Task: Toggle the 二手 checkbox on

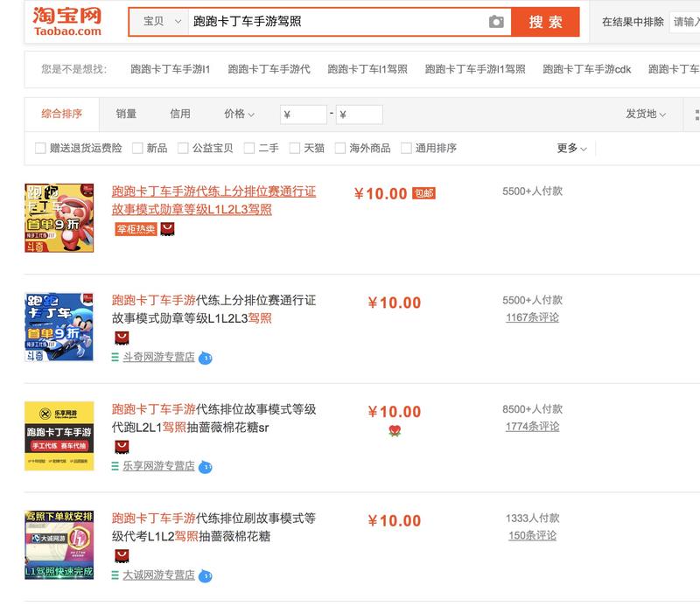Action: coord(248,148)
